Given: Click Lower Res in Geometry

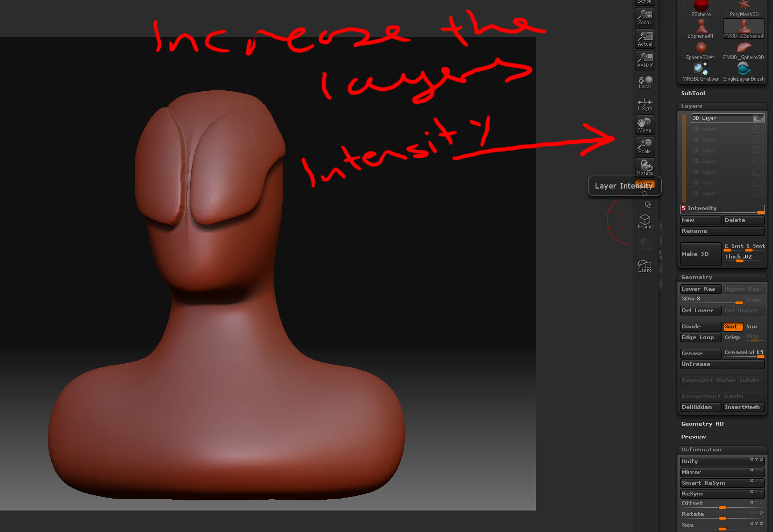Looking at the screenshot, I should click(x=700, y=289).
